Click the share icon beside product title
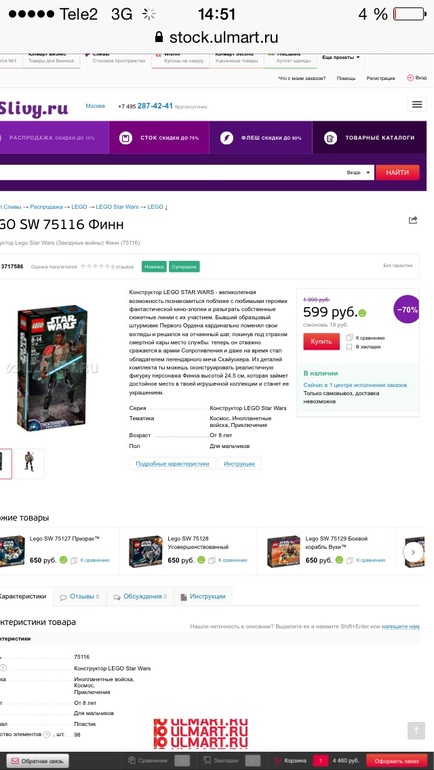This screenshot has height=770, width=434. click(413, 220)
